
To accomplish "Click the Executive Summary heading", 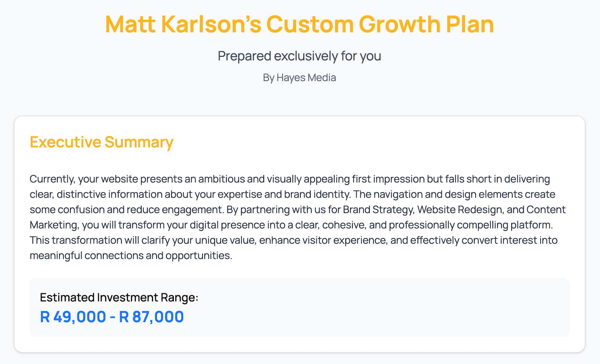I will pos(101,142).
